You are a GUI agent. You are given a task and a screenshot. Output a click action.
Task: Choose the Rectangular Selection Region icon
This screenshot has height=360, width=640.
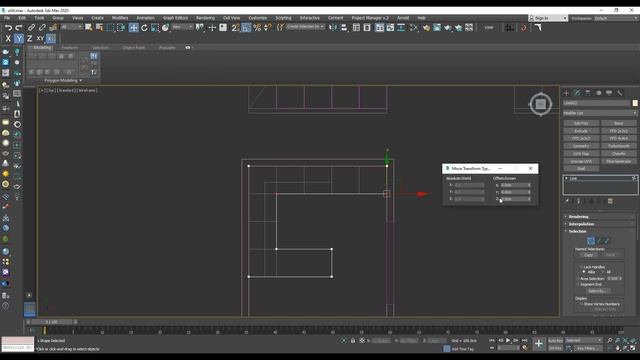(110, 27)
